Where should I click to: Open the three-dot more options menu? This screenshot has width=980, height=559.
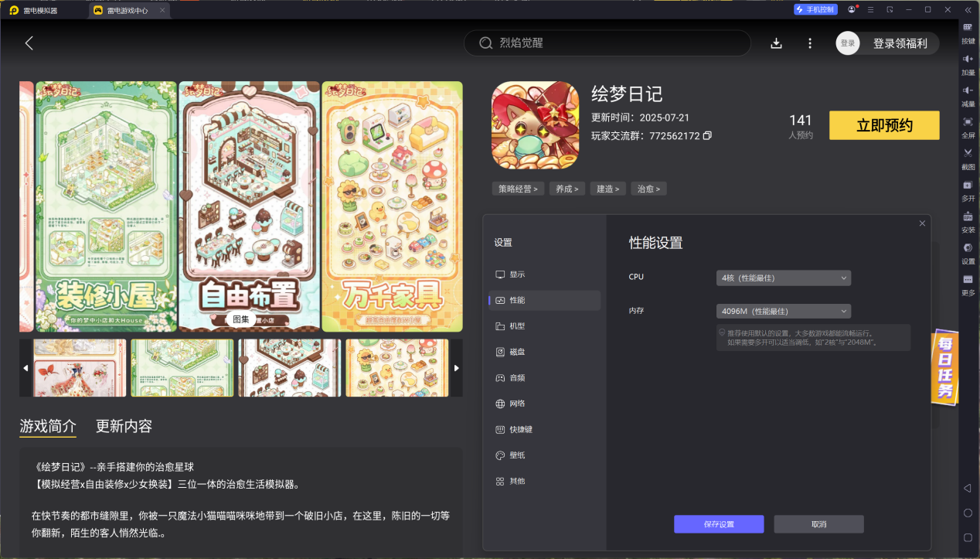[810, 43]
